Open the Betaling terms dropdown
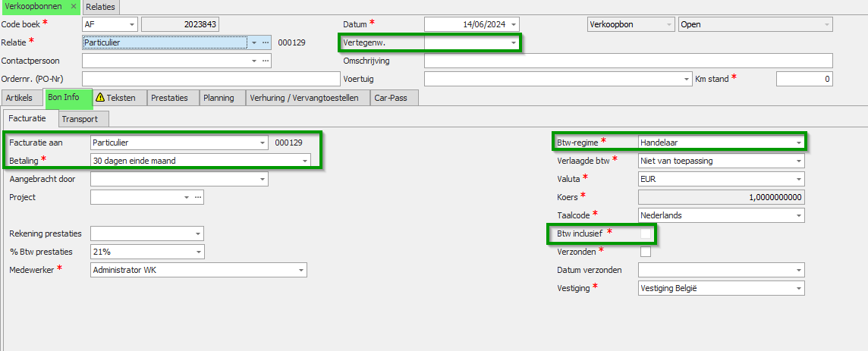Viewport: 868px width, 351px height. [x=305, y=161]
